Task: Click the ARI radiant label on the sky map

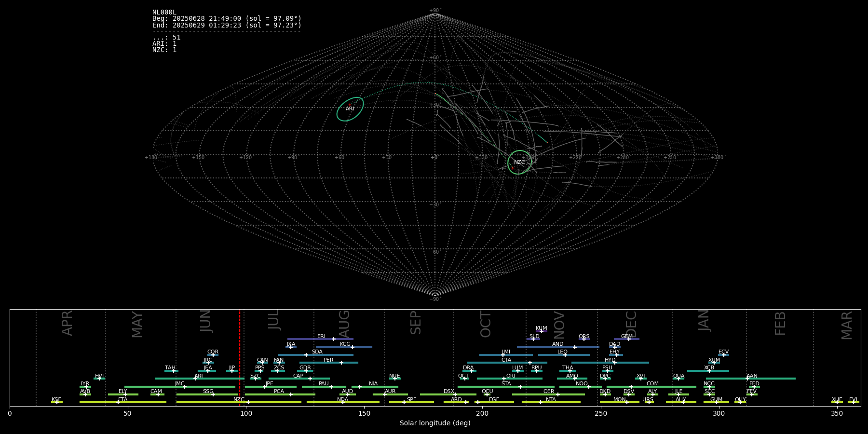Action: (x=350, y=109)
